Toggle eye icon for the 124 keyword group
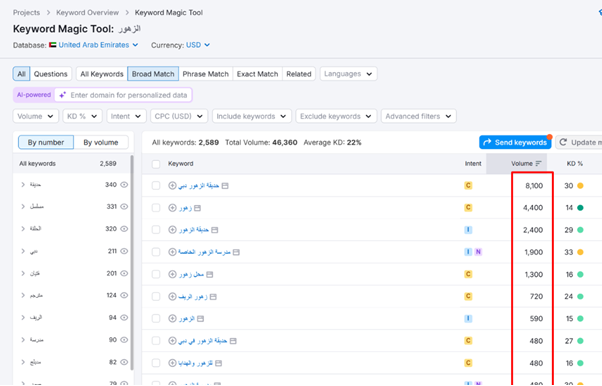 tap(124, 295)
